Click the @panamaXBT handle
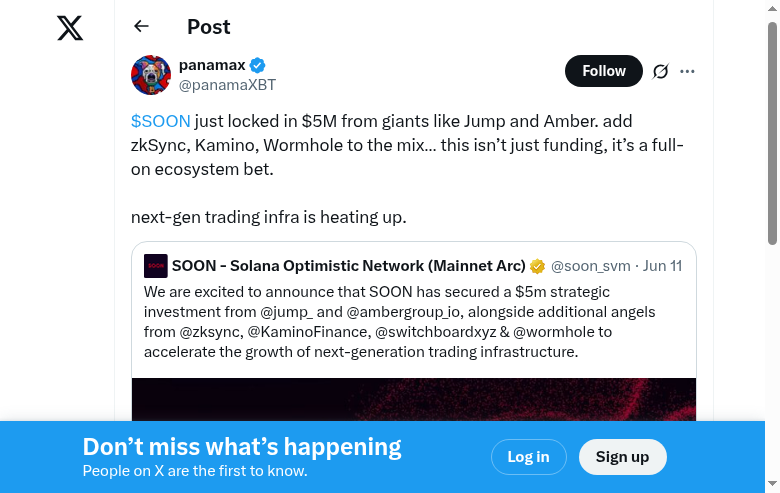Viewport: 780px width, 493px height. [227, 85]
